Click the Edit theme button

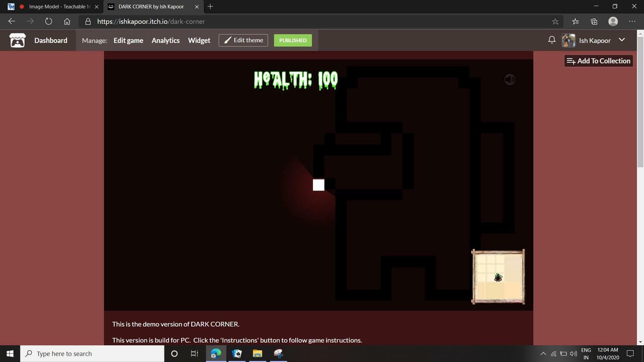(x=244, y=40)
